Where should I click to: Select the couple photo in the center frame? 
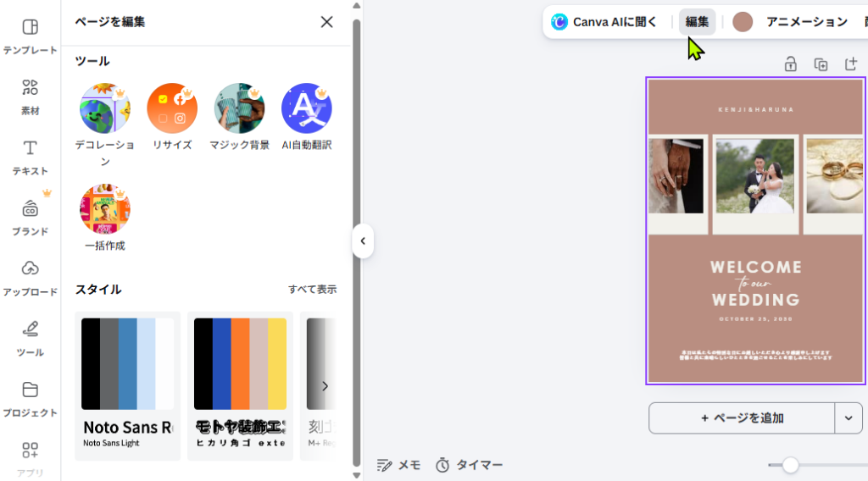(x=755, y=176)
